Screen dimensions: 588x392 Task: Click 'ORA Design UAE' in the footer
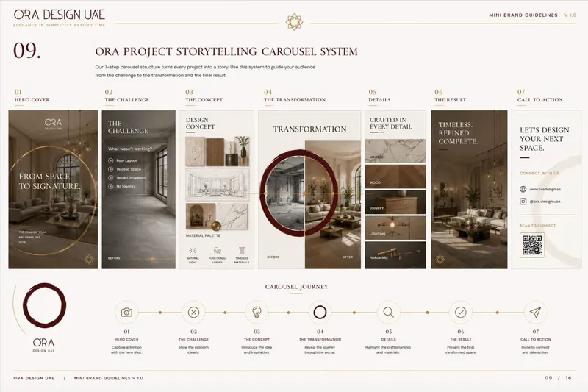[34, 378]
